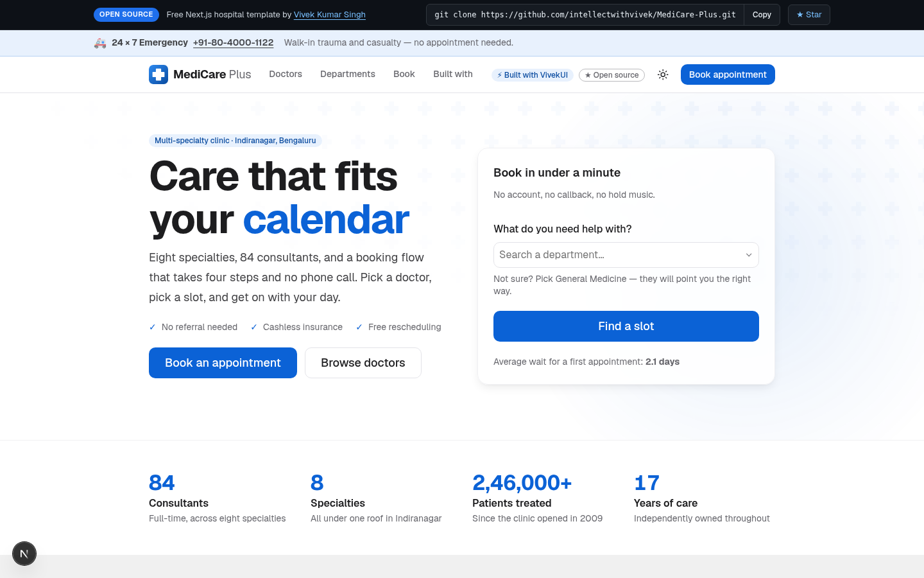Click the header Book appointment button

(728, 74)
